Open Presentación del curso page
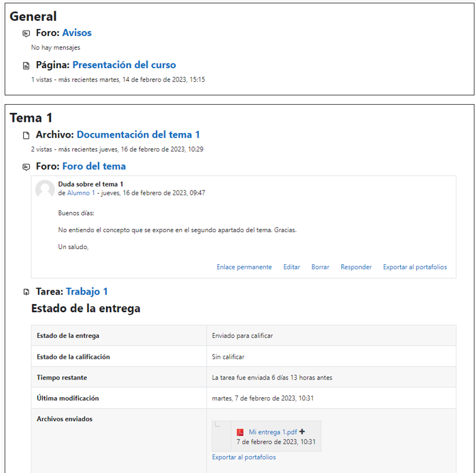The height and width of the screenshot is (473, 476). (124, 65)
